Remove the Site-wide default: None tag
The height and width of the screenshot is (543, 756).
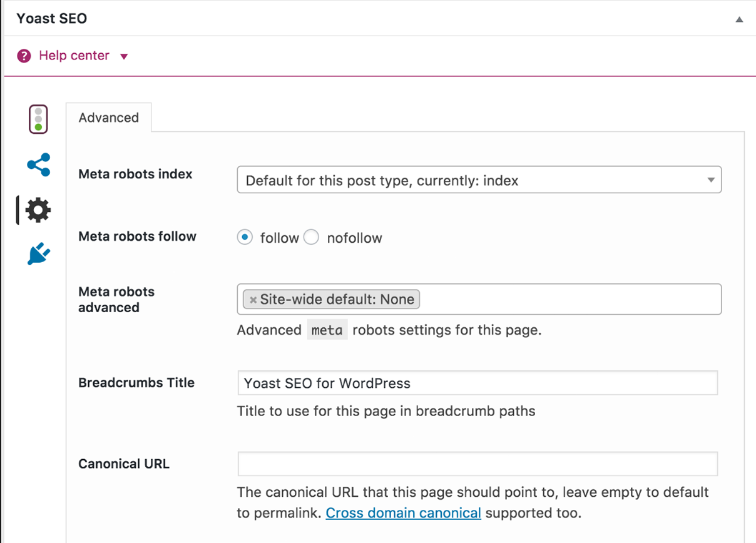coord(253,300)
